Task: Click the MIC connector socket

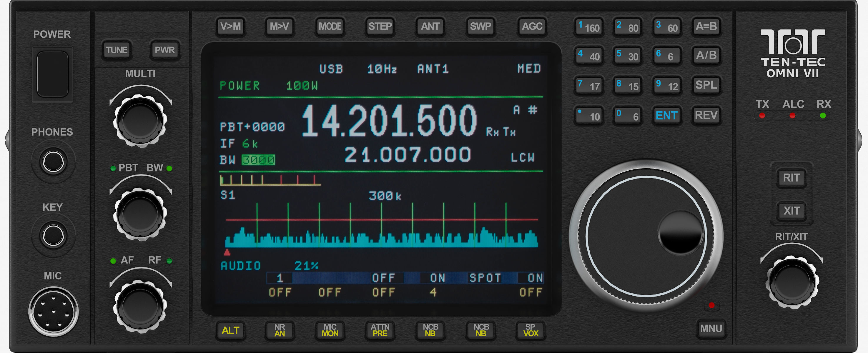Action: pos(53,312)
